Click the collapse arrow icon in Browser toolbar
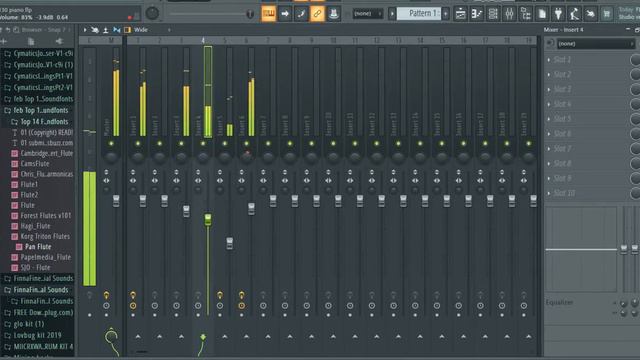 (x=59, y=41)
